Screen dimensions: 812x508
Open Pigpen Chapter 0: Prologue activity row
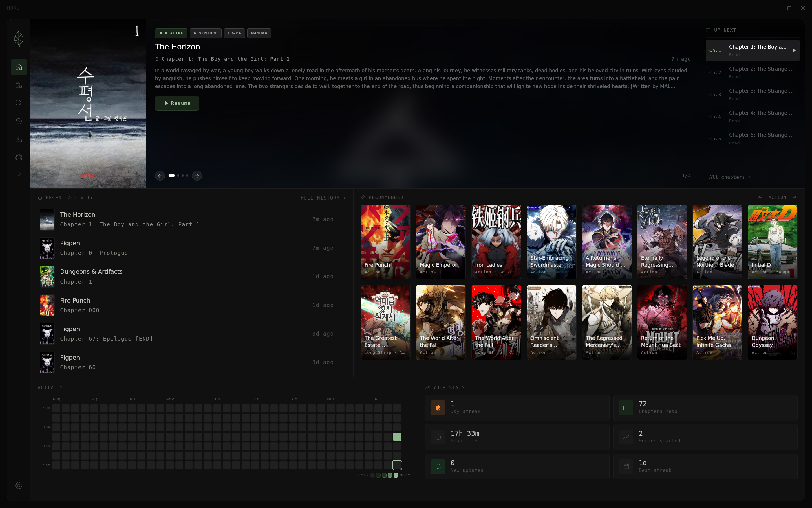click(192, 248)
